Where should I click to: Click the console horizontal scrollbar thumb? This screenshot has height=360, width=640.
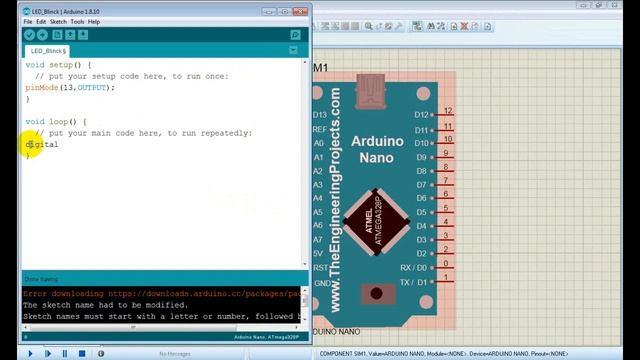pyautogui.click(x=133, y=327)
